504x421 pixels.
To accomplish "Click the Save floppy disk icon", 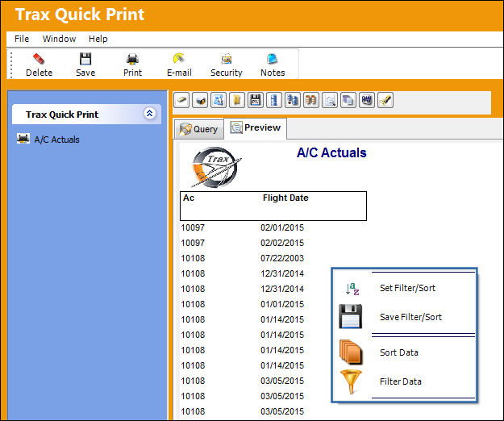I will pos(85,59).
